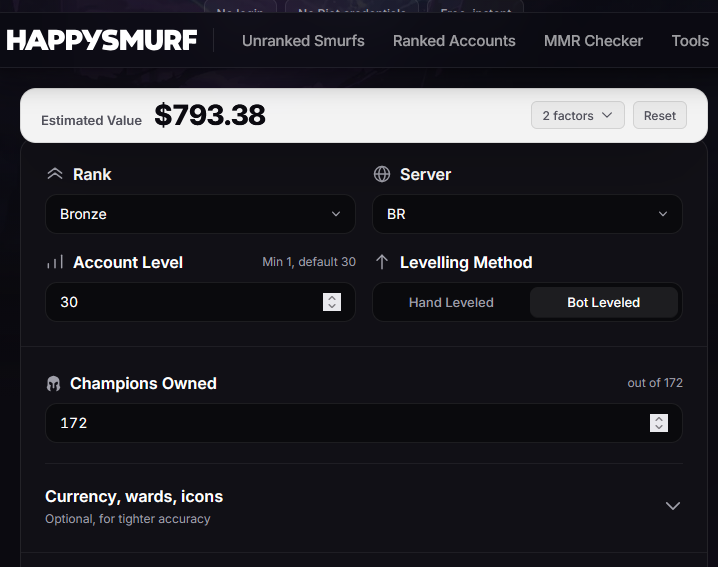Expand the 2 factors dropdown
This screenshot has width=718, height=567.
pos(577,115)
